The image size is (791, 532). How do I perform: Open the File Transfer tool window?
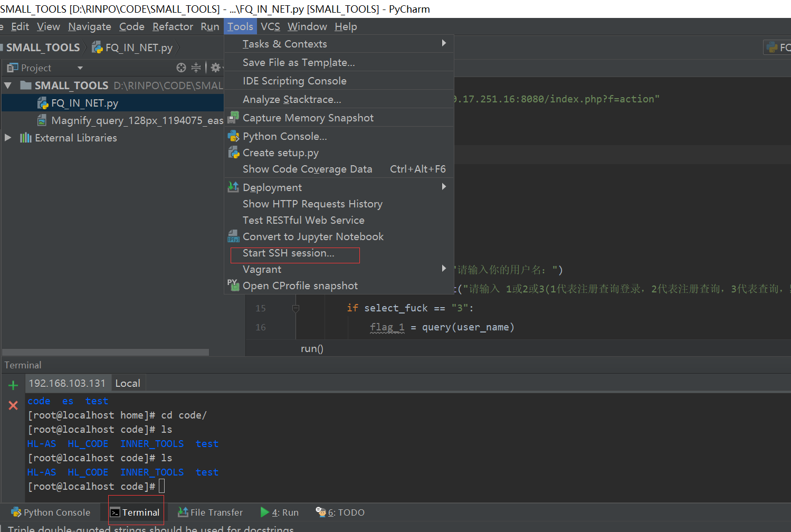coord(211,512)
